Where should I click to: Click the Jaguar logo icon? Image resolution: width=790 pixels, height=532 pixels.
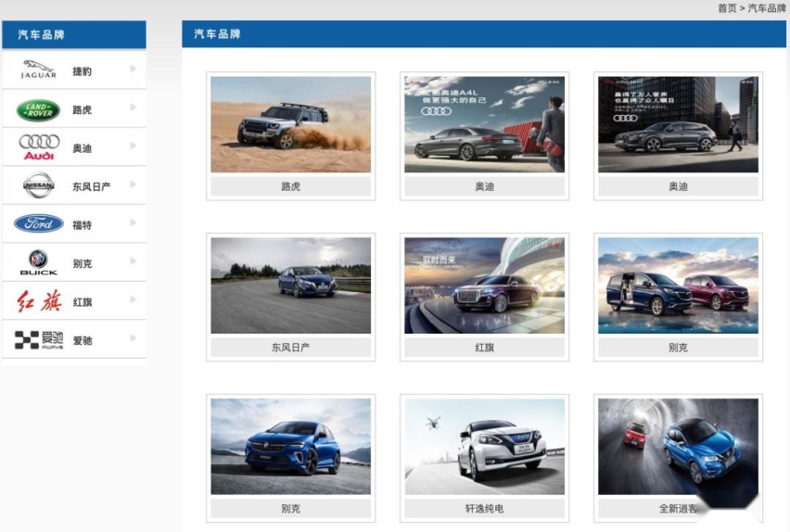tap(38, 70)
